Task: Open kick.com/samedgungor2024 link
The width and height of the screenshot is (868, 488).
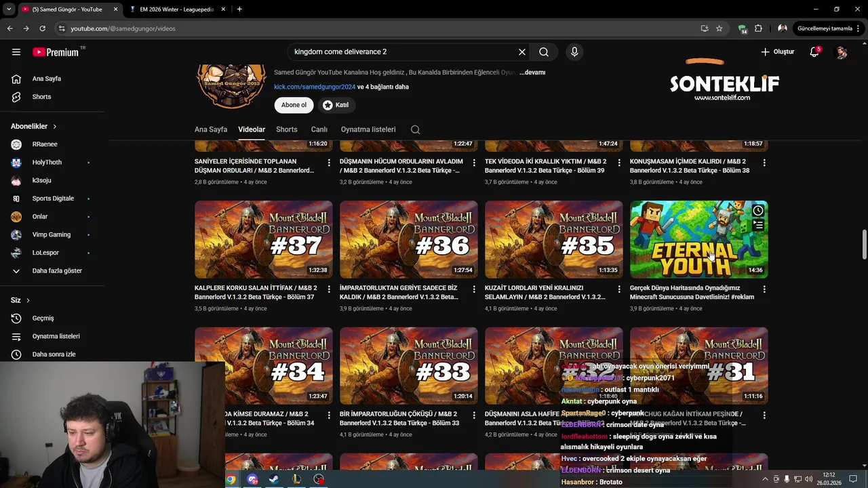Action: (x=315, y=87)
